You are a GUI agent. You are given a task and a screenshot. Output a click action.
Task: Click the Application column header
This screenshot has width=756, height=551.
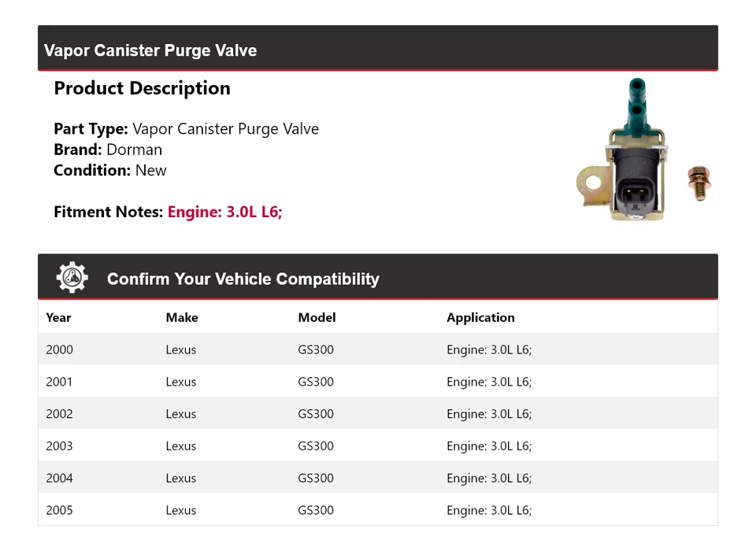coord(480,318)
